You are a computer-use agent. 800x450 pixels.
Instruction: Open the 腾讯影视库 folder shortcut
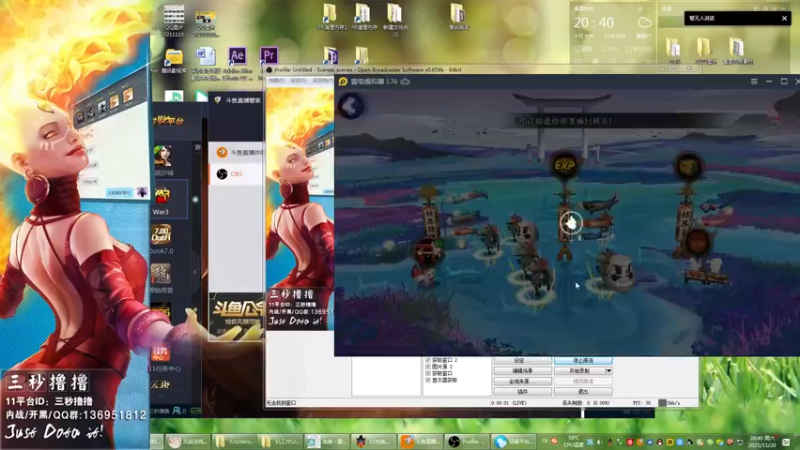173,62
